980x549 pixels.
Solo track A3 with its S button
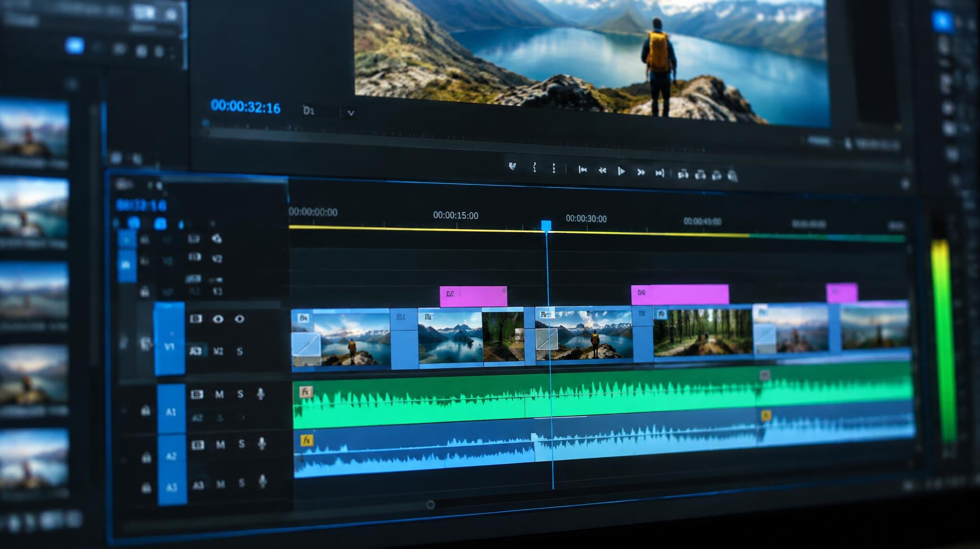(x=242, y=483)
